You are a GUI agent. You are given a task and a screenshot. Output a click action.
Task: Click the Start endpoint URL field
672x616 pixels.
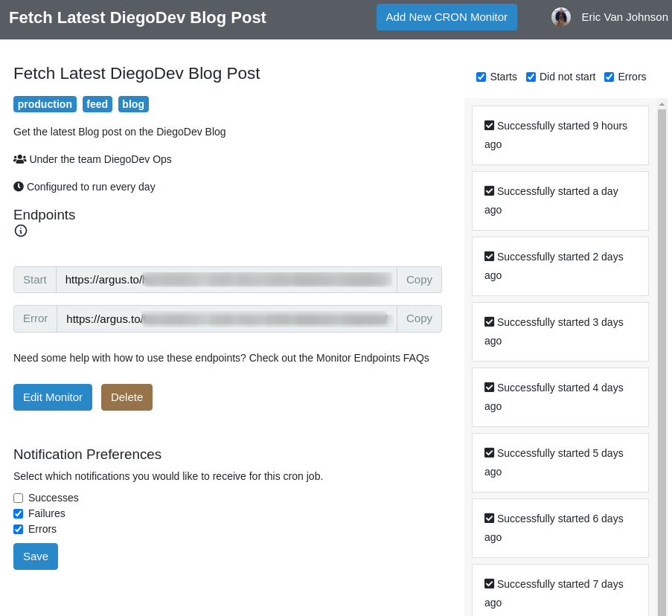pyautogui.click(x=227, y=280)
